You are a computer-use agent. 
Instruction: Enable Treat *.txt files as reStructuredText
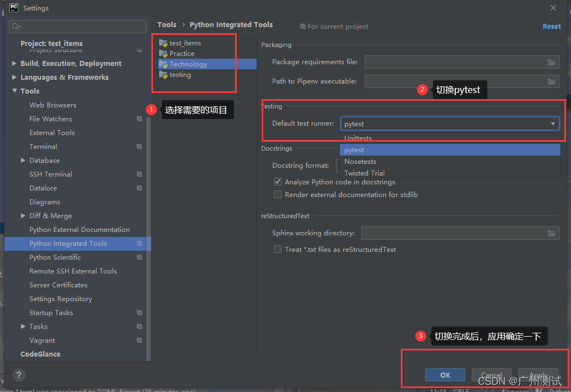pos(278,250)
